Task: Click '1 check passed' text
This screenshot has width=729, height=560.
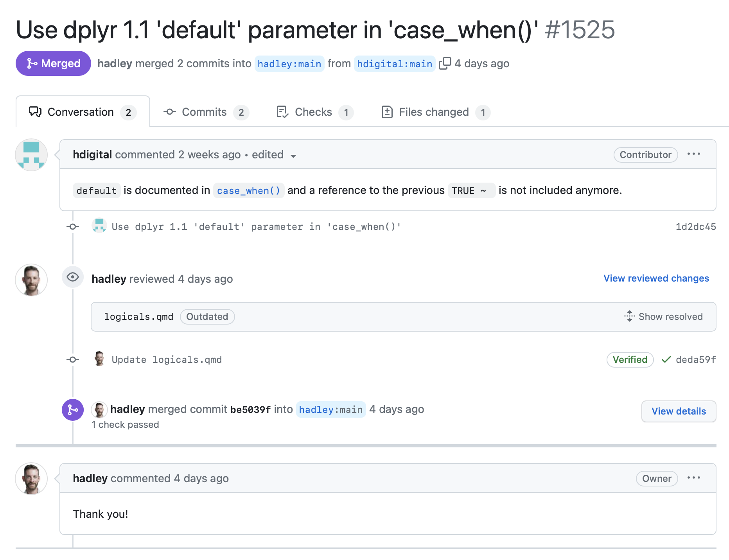Action: (x=125, y=425)
